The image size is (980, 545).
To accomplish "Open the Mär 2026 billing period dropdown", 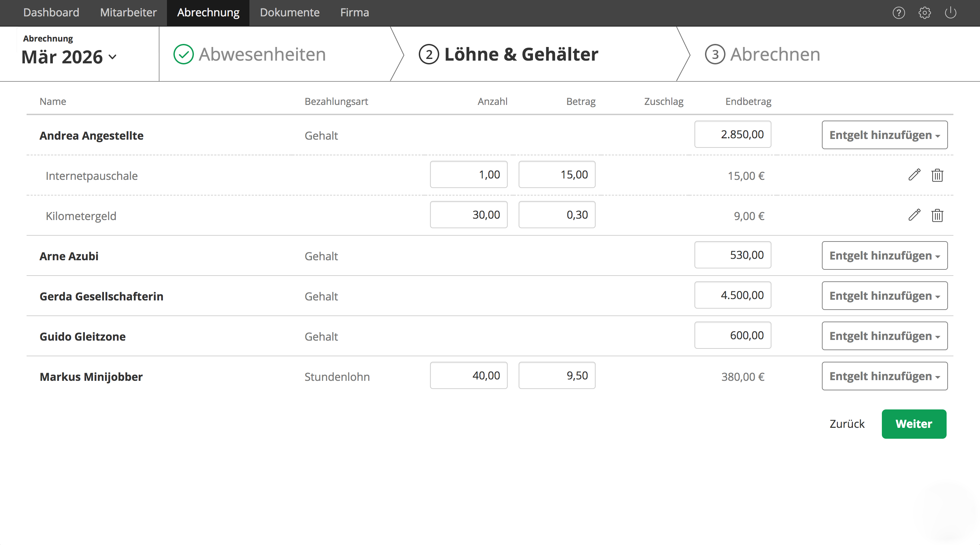I will (x=69, y=57).
